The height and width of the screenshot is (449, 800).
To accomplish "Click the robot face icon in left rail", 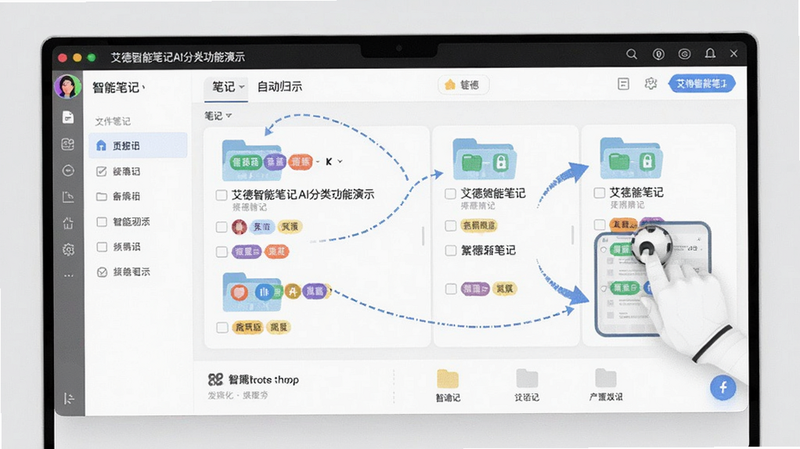I will (68, 144).
